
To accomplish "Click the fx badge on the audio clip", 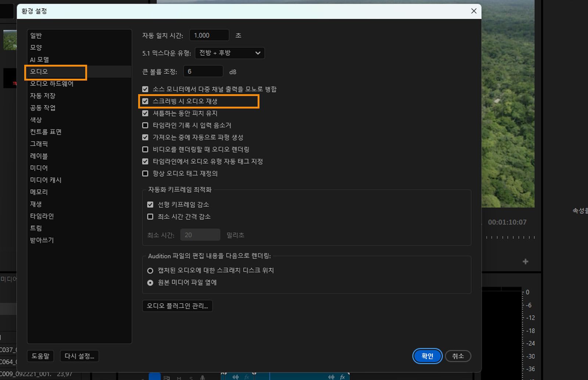I will (x=247, y=377).
